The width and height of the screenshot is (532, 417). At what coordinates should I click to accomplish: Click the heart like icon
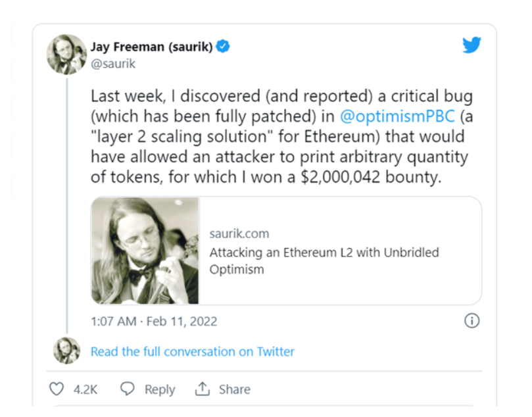(x=57, y=389)
